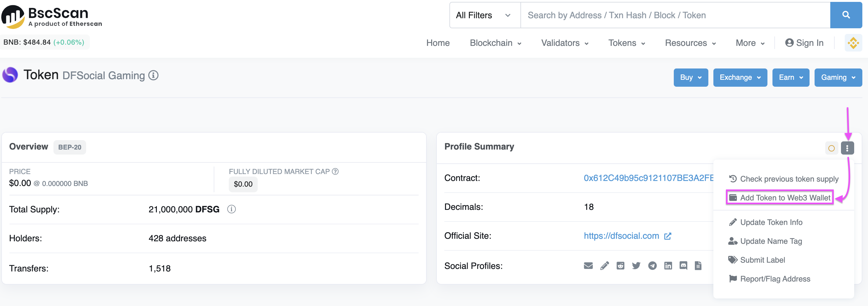Click the 1,518 transfers value

pyautogui.click(x=159, y=269)
